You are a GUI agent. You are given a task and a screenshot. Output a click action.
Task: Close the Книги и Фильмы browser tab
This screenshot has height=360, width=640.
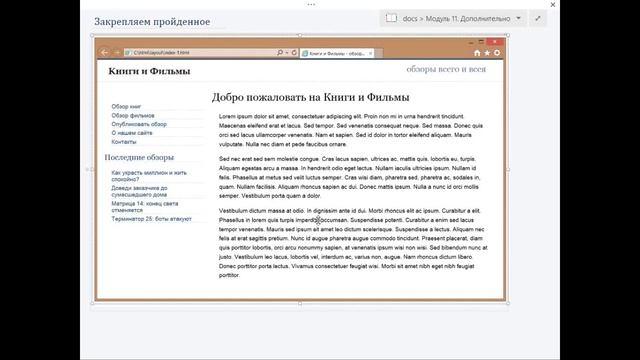(371, 53)
